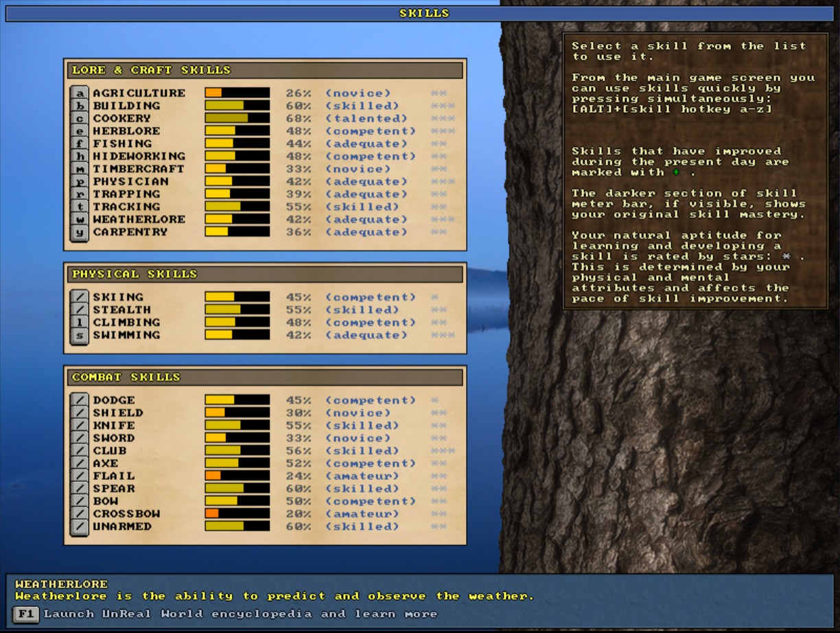Open 'Launch UnReal World encyclopedia and learn more'
Screen dimensions: 840x633
coord(241,614)
